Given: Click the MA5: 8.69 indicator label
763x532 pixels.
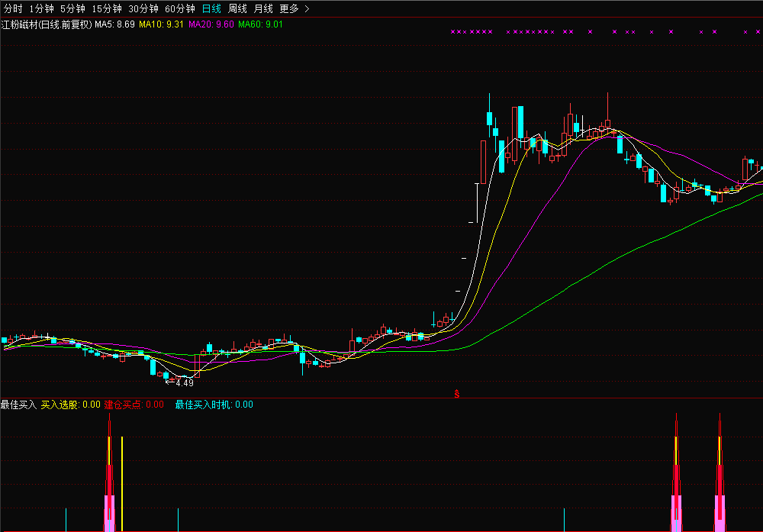Looking at the screenshot, I should pyautogui.click(x=115, y=24).
